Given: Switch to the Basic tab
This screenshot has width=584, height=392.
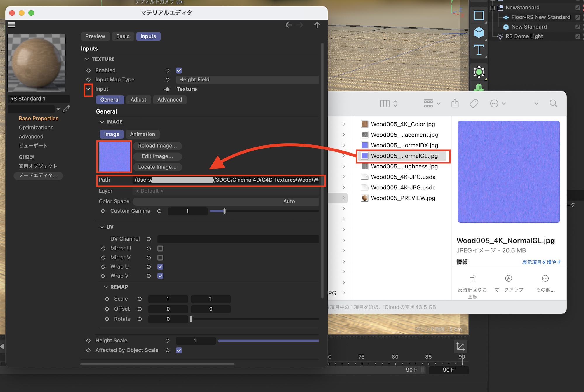Looking at the screenshot, I should coord(123,36).
